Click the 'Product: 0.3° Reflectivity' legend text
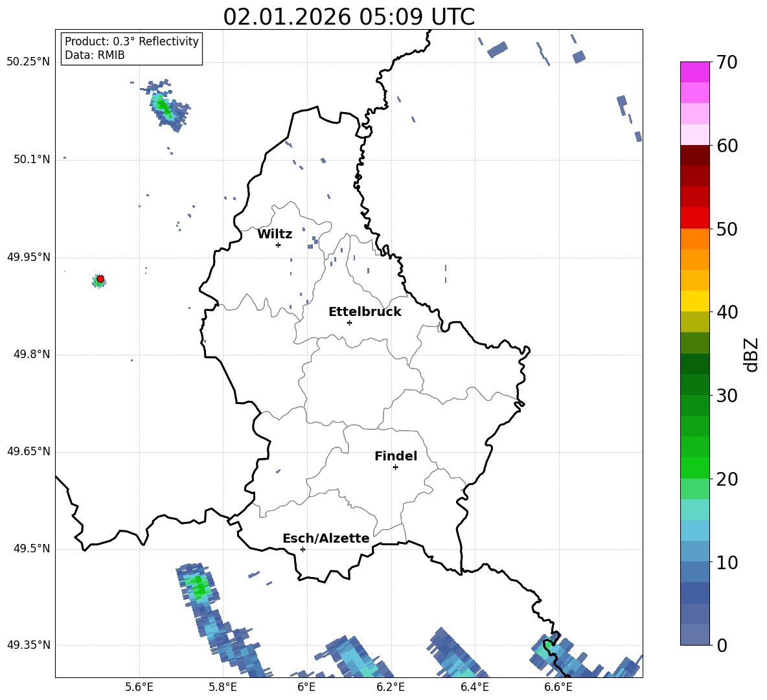This screenshot has width=767, height=700. (132, 41)
